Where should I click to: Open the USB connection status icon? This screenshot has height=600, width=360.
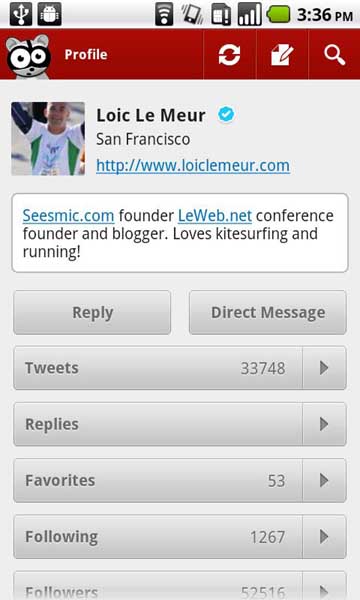pos(21,15)
